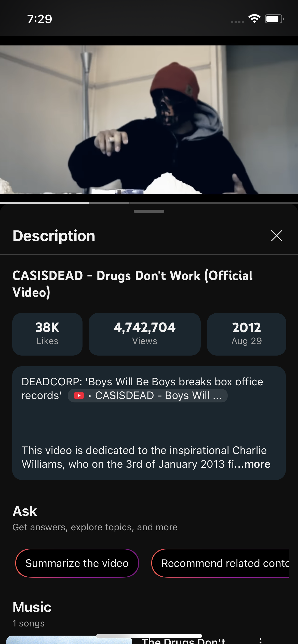Open the song's three-dot options menu
This screenshot has height=644, width=298.
pos(260,641)
